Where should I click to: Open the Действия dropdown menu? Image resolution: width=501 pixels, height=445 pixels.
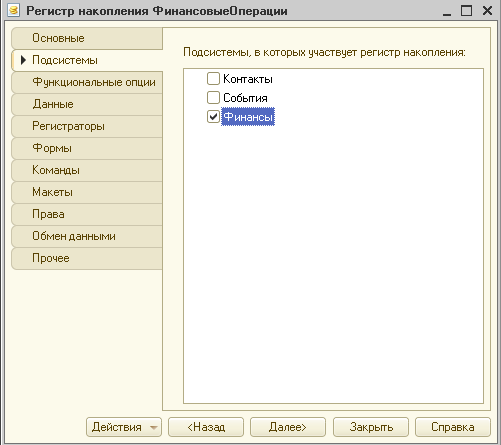124,427
